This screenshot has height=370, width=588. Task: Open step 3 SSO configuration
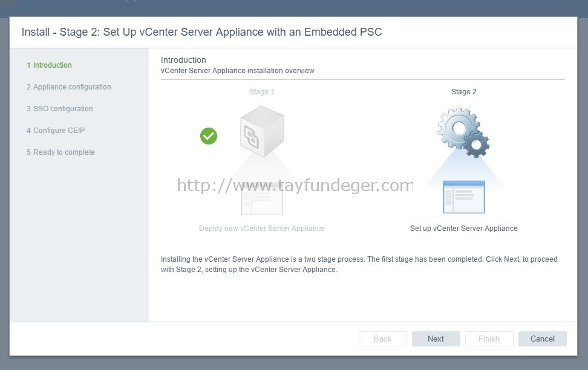[60, 109]
